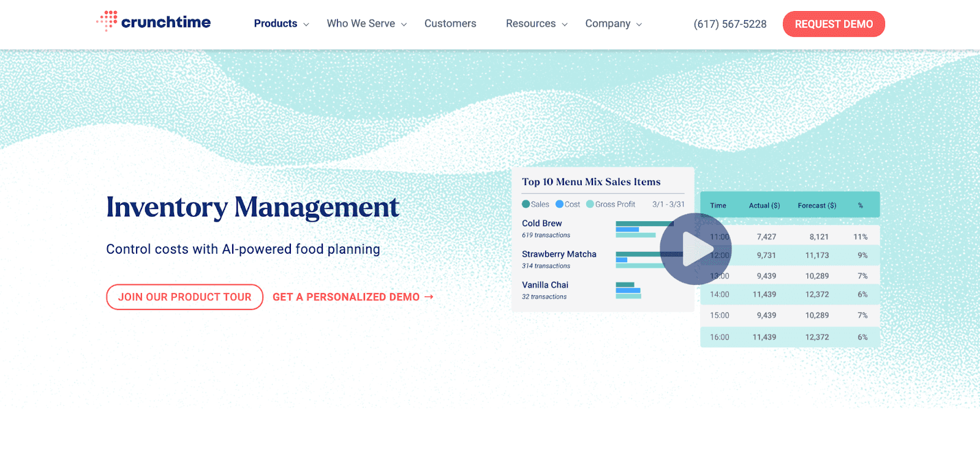Click '619 transactions' text
Viewport: 980px width, 451px height.
(x=546, y=235)
